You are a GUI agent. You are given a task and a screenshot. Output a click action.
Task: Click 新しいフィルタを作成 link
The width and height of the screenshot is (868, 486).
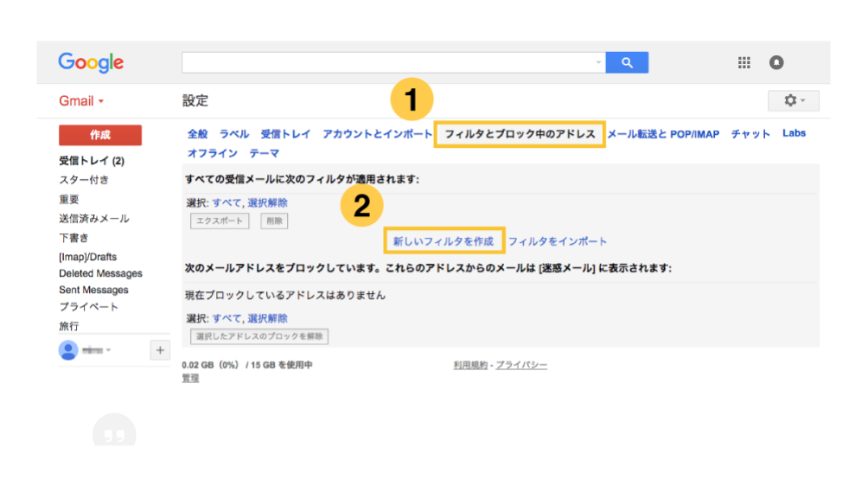(x=444, y=241)
